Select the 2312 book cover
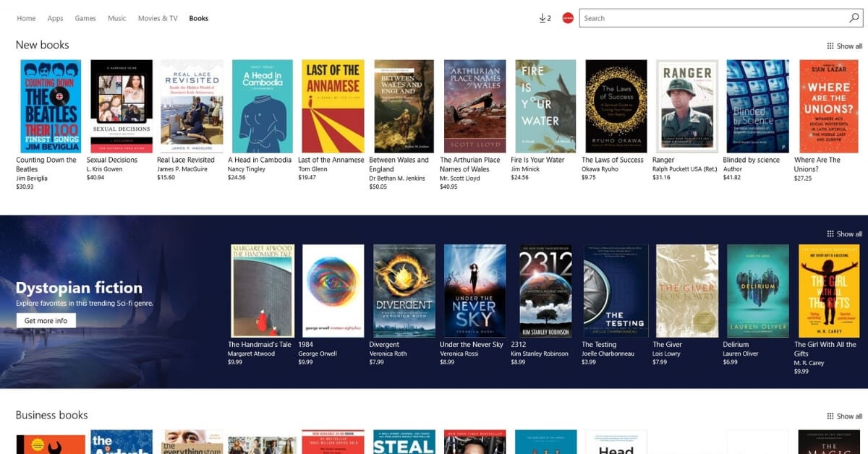This screenshot has width=868, height=454. click(545, 291)
